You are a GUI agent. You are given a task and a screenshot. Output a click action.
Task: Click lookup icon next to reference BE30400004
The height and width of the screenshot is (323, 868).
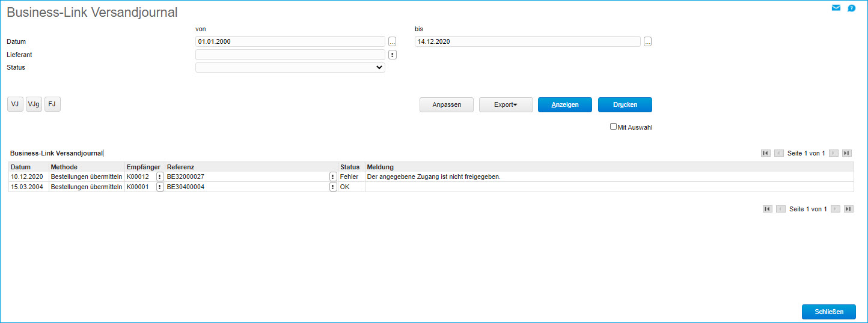(333, 187)
